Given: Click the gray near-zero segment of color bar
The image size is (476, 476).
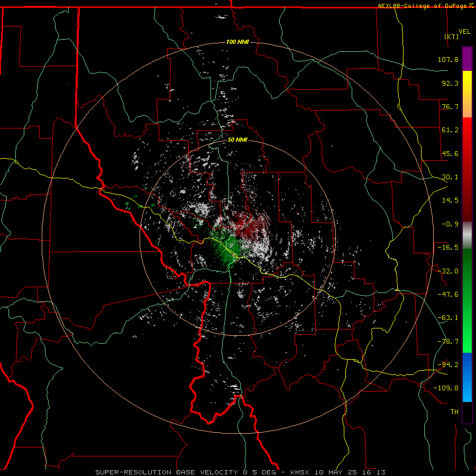Looking at the screenshot, I should coord(467,235).
